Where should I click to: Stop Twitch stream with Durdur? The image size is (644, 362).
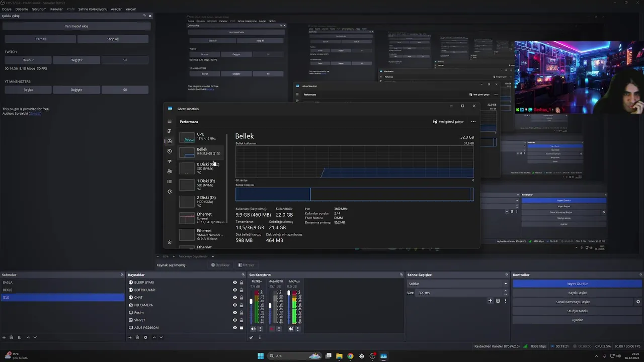[x=28, y=60]
